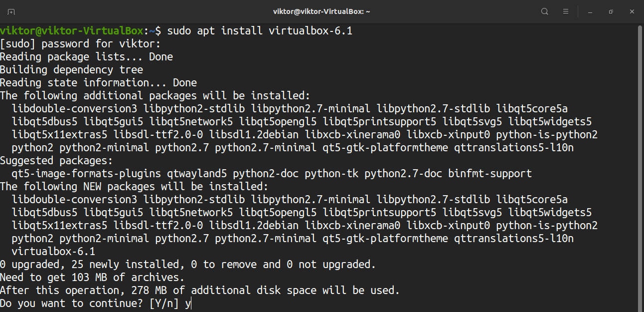Click the typed command sudo apt install

tap(259, 31)
